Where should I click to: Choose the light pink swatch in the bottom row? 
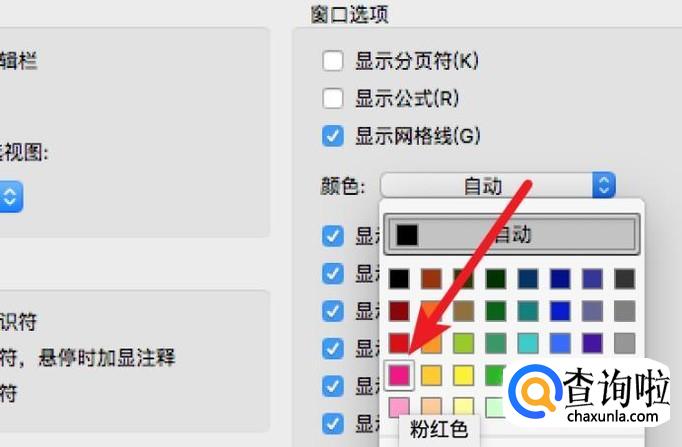(399, 406)
